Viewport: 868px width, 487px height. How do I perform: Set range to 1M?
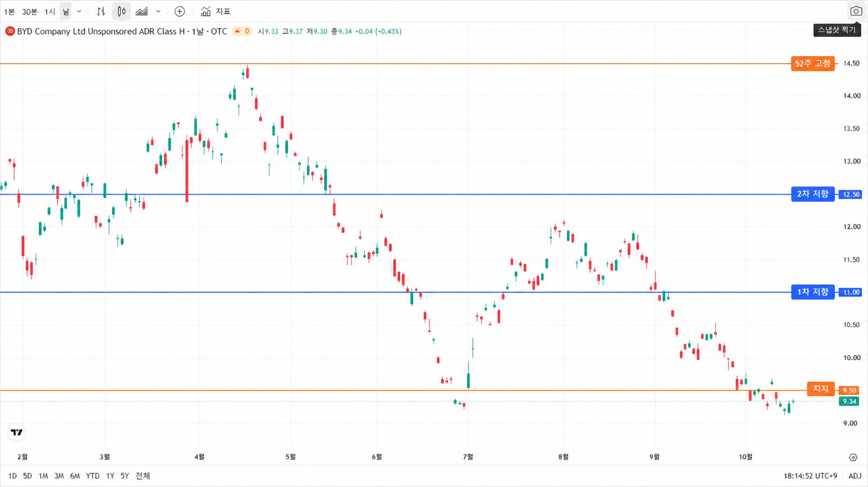pos(43,476)
